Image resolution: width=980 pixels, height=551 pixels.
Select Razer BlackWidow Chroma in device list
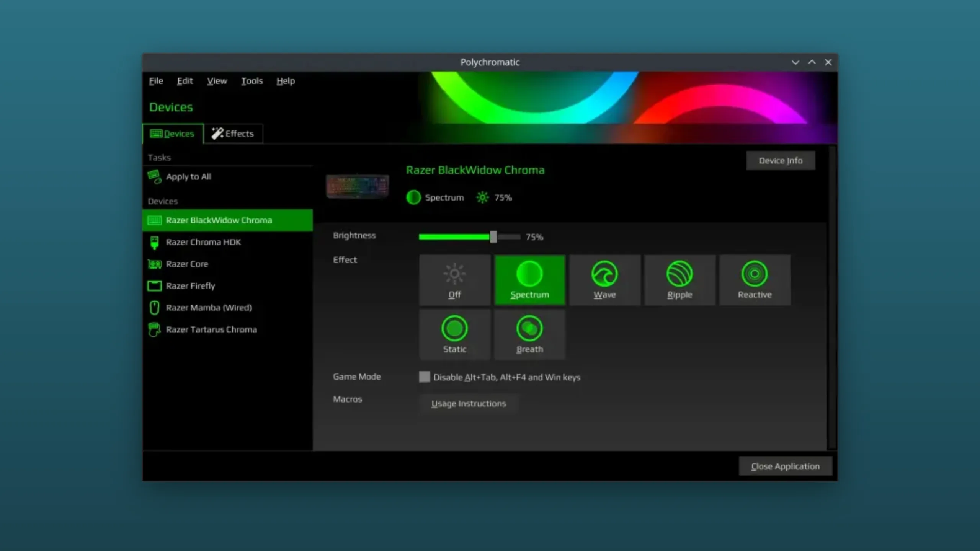(x=228, y=220)
